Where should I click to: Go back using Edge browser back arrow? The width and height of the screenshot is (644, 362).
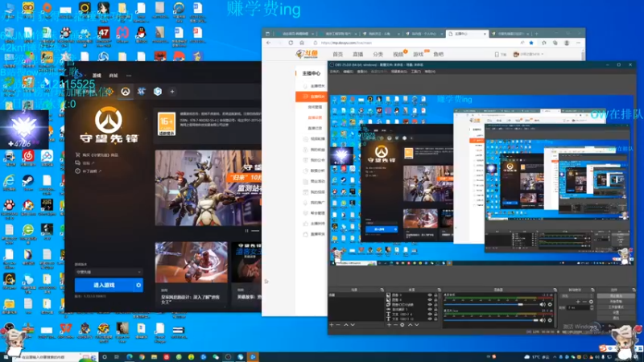point(269,43)
